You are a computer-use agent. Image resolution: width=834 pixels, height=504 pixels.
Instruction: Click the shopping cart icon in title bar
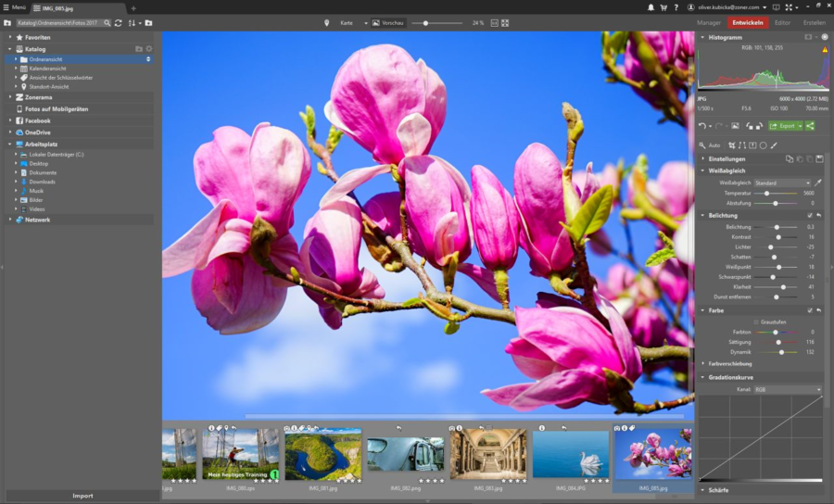pos(663,7)
